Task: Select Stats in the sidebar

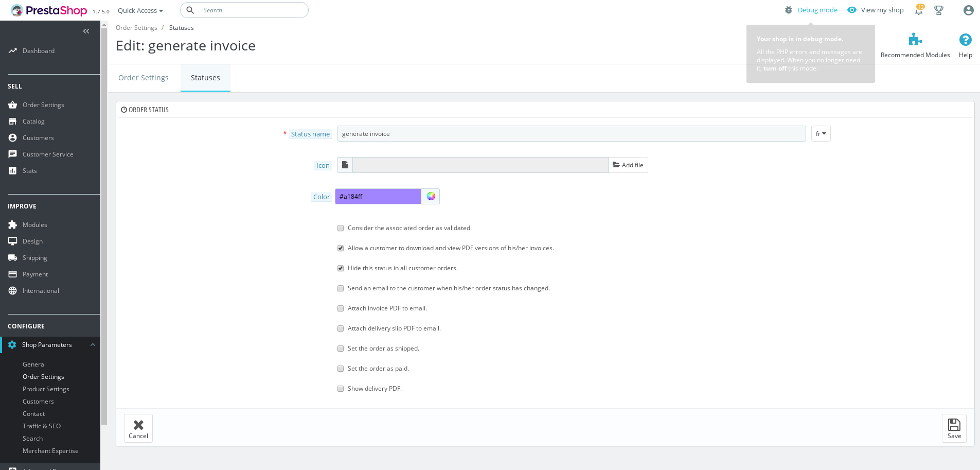Action: (29, 170)
